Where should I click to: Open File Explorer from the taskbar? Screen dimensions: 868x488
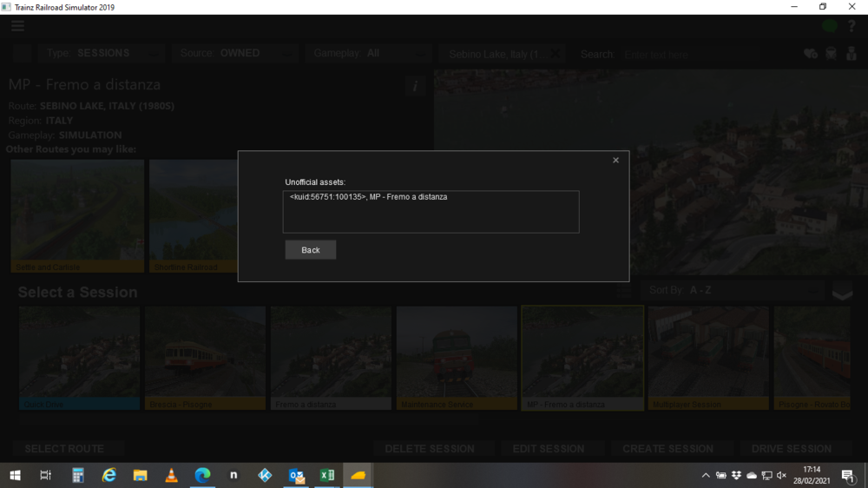pos(140,475)
